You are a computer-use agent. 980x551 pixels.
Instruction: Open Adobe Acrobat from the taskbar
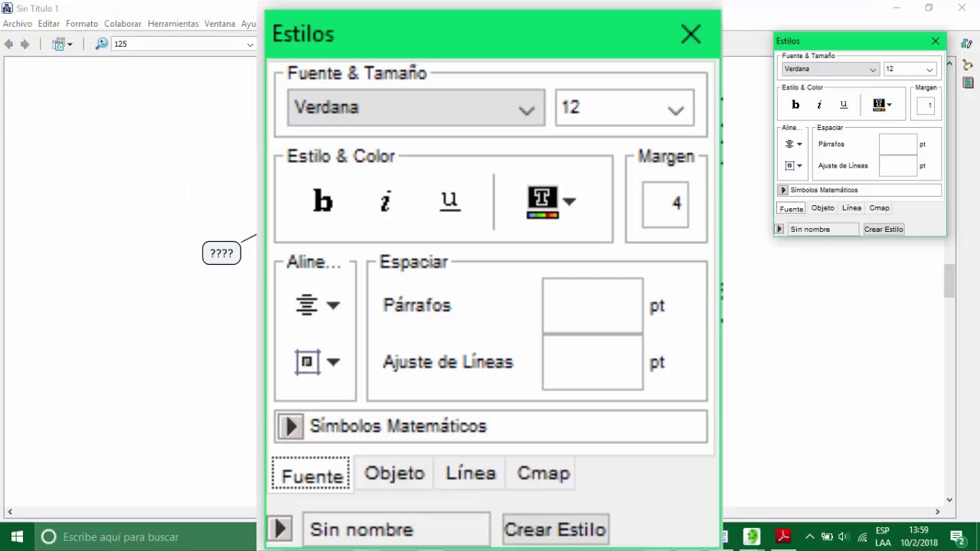pos(783,537)
